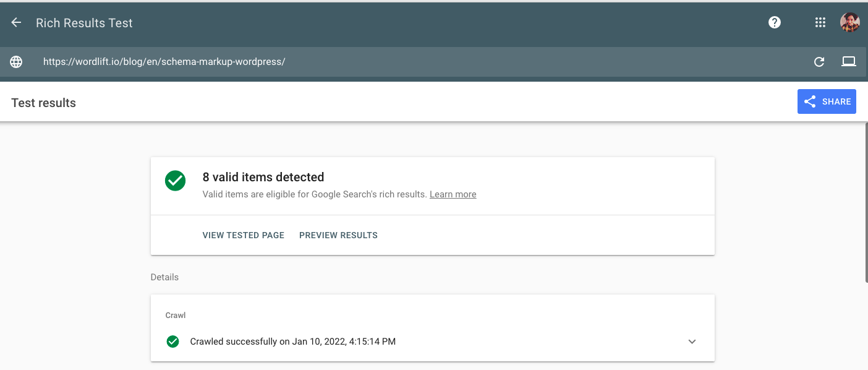Click the share icon in SHARE button
868x370 pixels.
point(810,101)
